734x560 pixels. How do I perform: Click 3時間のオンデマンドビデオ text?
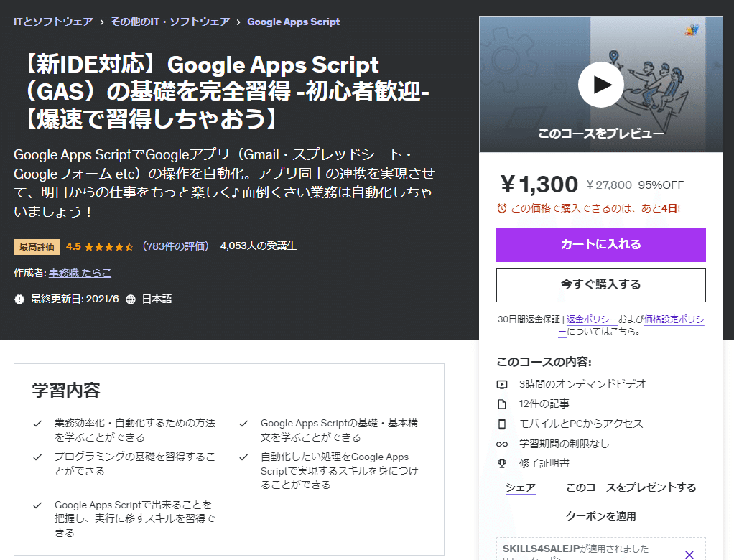click(582, 384)
